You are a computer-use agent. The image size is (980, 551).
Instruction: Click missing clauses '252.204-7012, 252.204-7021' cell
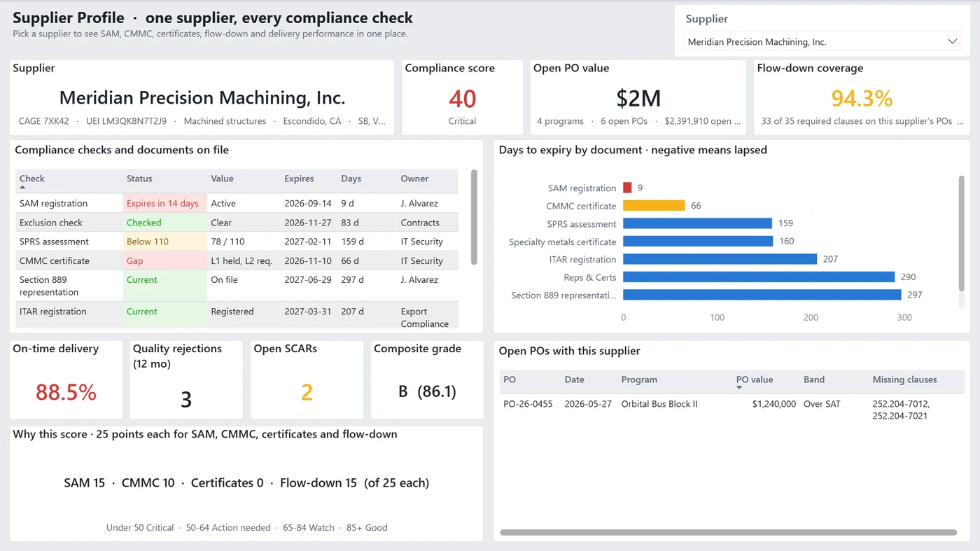[x=901, y=410]
